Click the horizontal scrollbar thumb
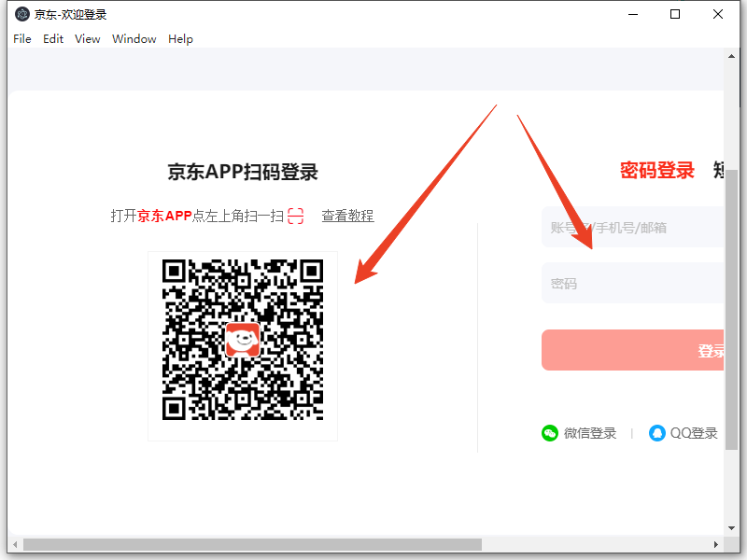The height and width of the screenshot is (560, 747). [x=252, y=544]
